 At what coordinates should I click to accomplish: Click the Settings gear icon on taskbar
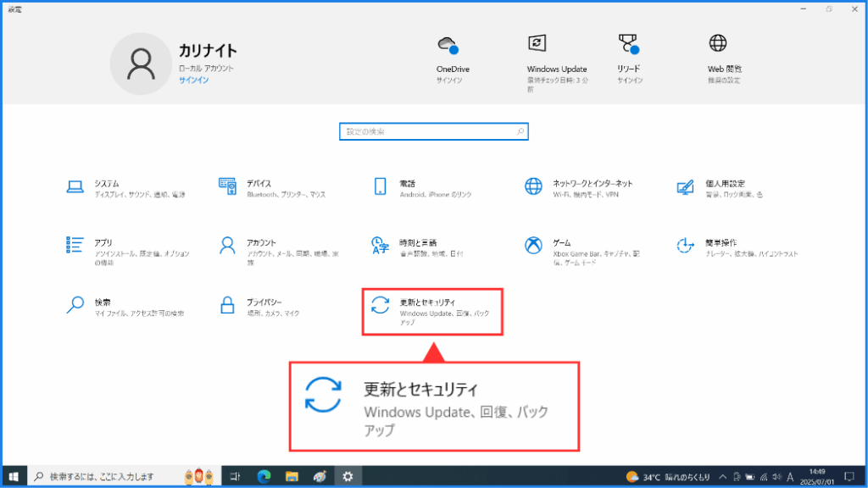[348, 476]
